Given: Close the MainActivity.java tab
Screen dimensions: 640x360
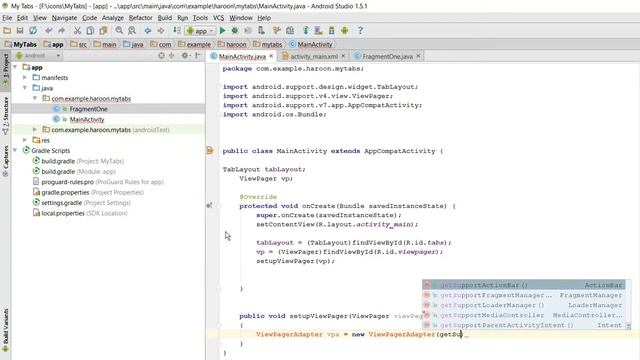Looking at the screenshot, I should 271,56.
